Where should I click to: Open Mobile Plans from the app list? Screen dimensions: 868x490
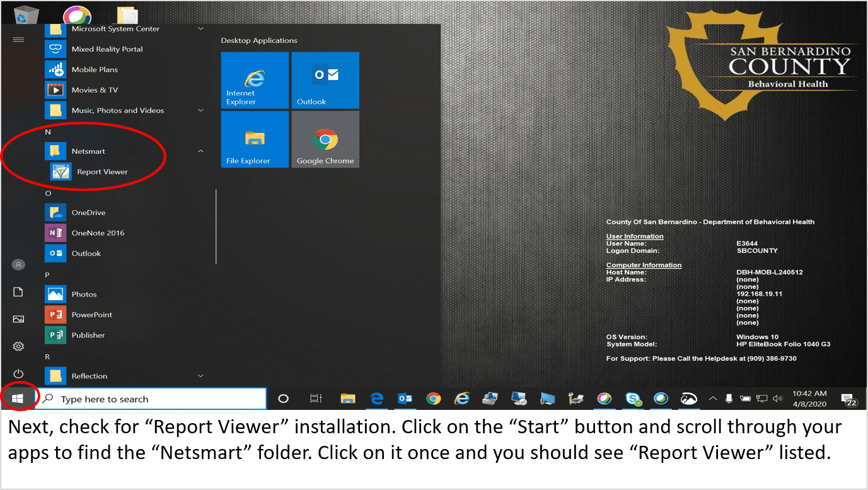[x=95, y=69]
